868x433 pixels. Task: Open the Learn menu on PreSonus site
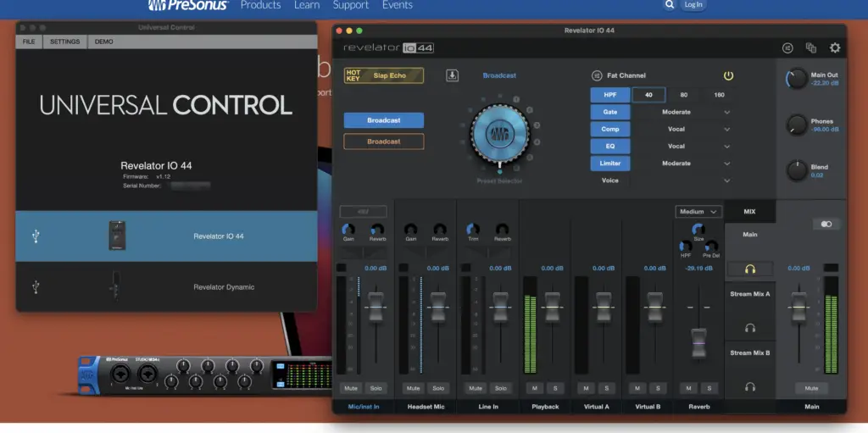coord(307,5)
